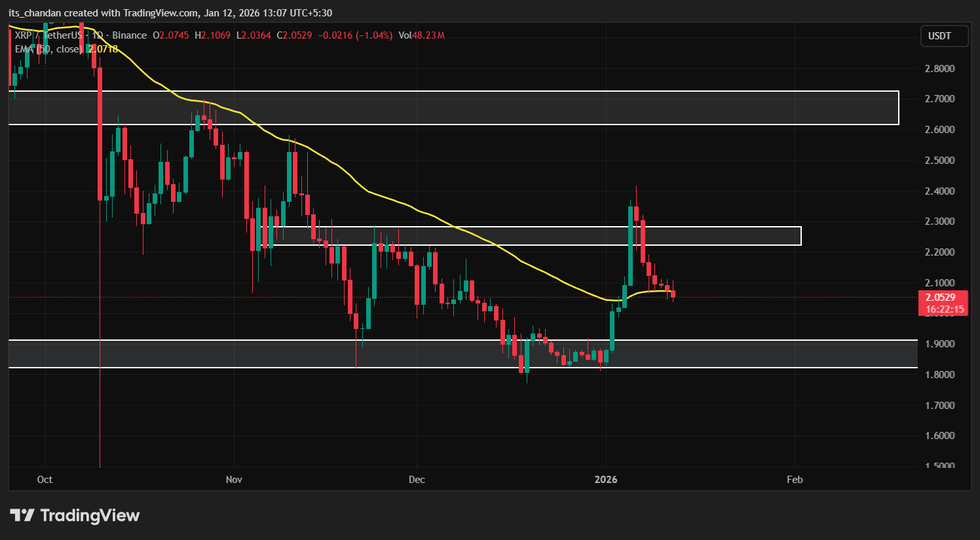Click the Feb label on time axis
This screenshot has width=980, height=540.
[794, 480]
